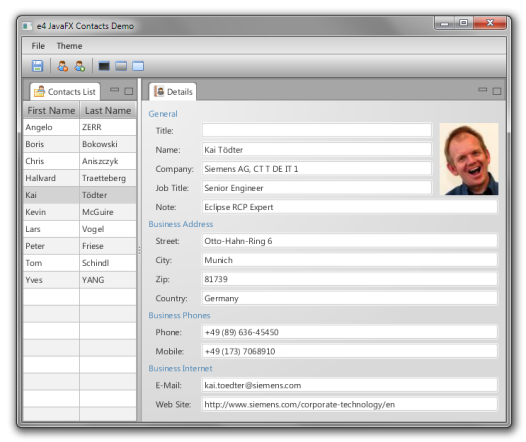Click the first contact person toolbar icon

[62, 66]
